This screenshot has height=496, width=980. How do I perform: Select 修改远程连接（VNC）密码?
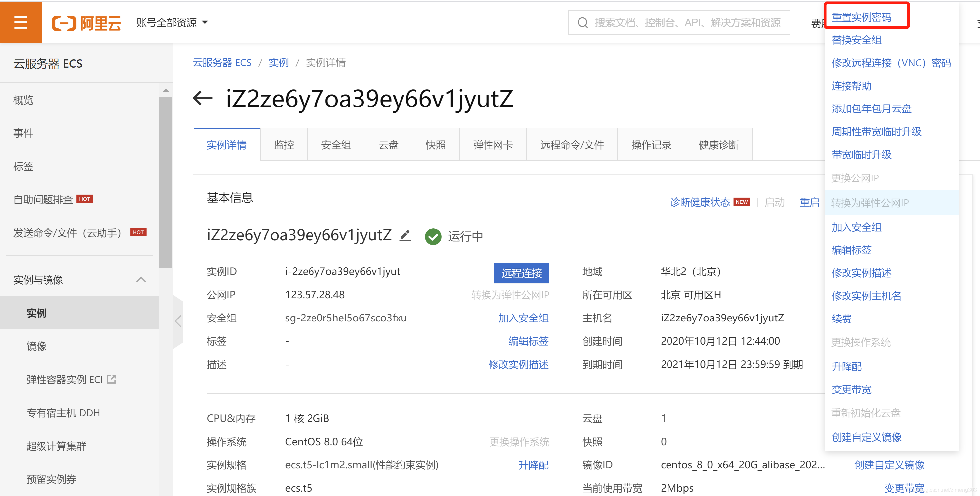[x=891, y=63]
